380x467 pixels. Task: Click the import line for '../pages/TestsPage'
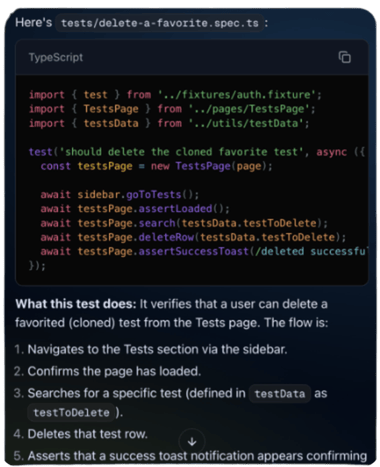(172, 109)
